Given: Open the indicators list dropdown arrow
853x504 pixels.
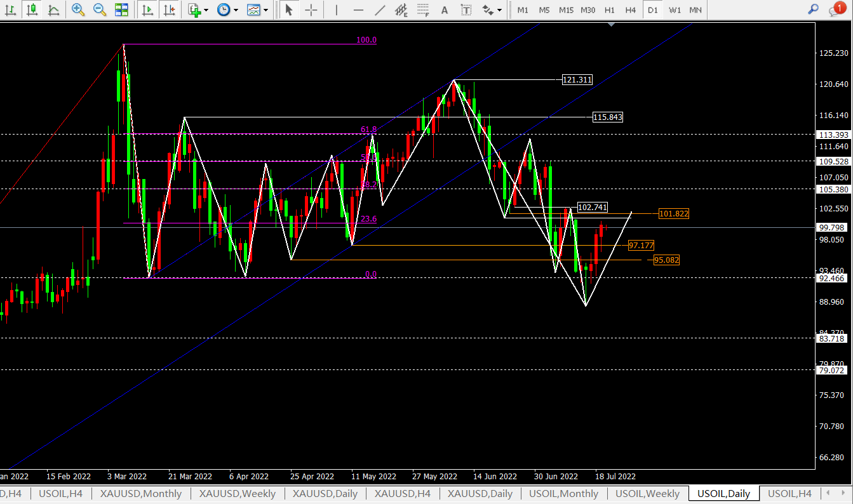Looking at the screenshot, I should pyautogui.click(x=206, y=10).
